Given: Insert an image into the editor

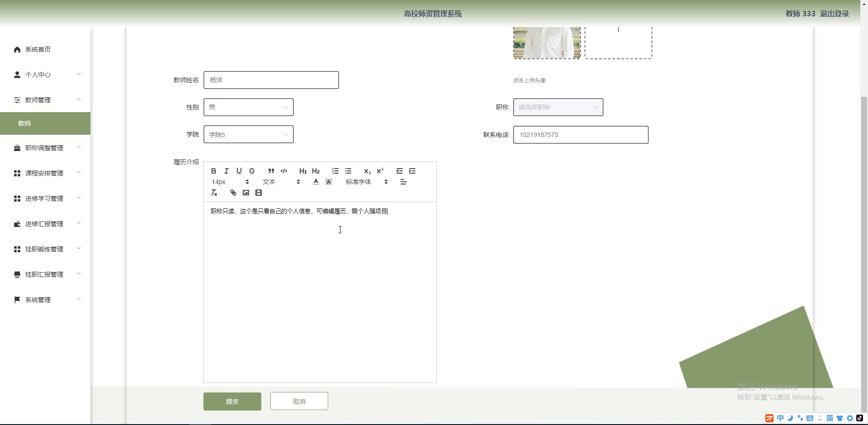Looking at the screenshot, I should tap(245, 193).
